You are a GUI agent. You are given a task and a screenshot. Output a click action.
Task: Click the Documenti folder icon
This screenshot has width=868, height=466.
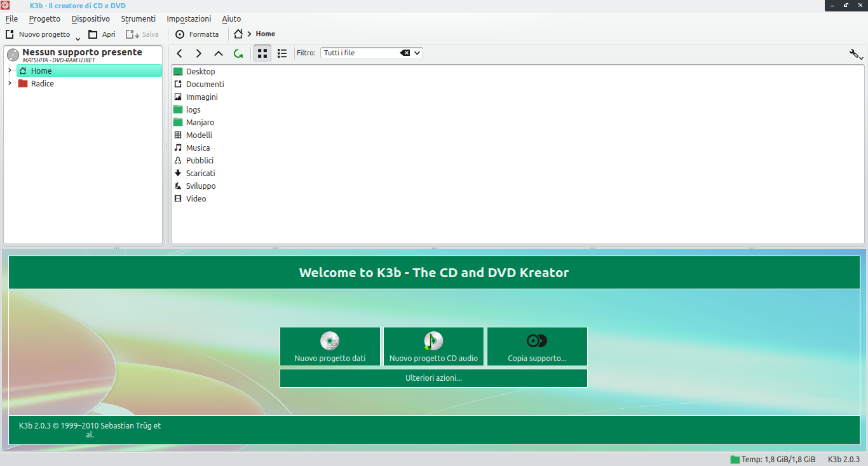(178, 84)
